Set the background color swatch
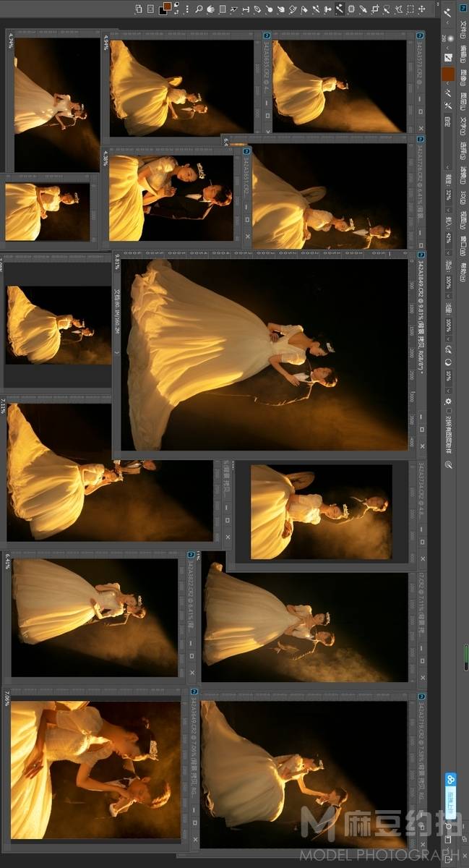Image resolution: width=469 pixels, height=868 pixels. point(161,12)
